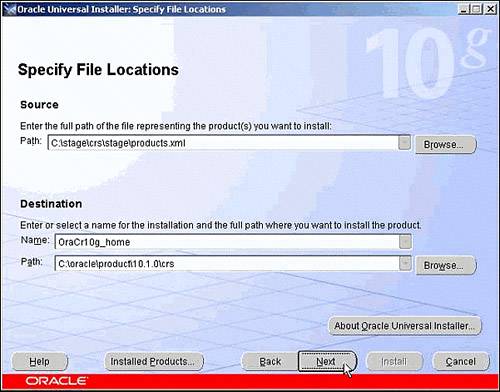The image size is (500, 392).
Task: Cancel the Oracle installation
Action: [461, 361]
